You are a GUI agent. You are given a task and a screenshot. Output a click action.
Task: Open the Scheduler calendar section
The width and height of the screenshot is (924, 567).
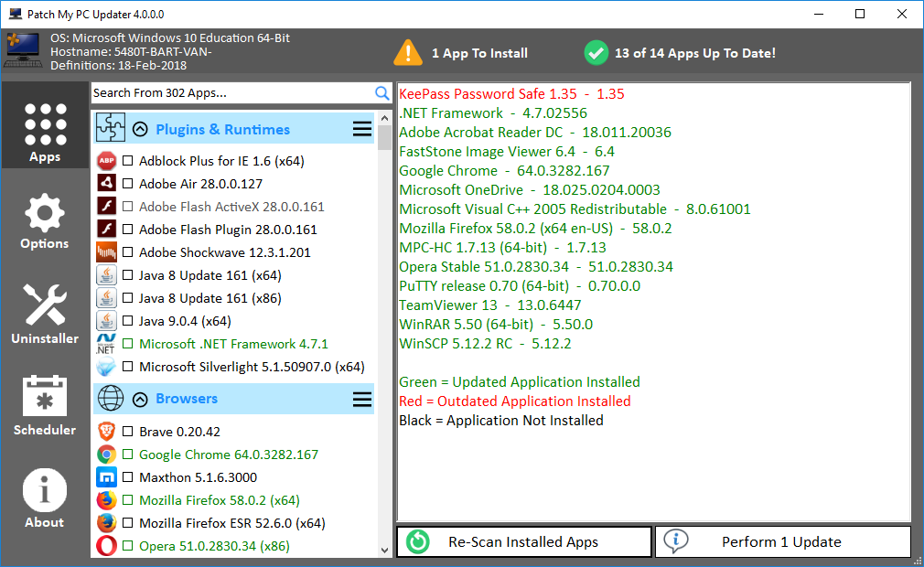(x=45, y=405)
